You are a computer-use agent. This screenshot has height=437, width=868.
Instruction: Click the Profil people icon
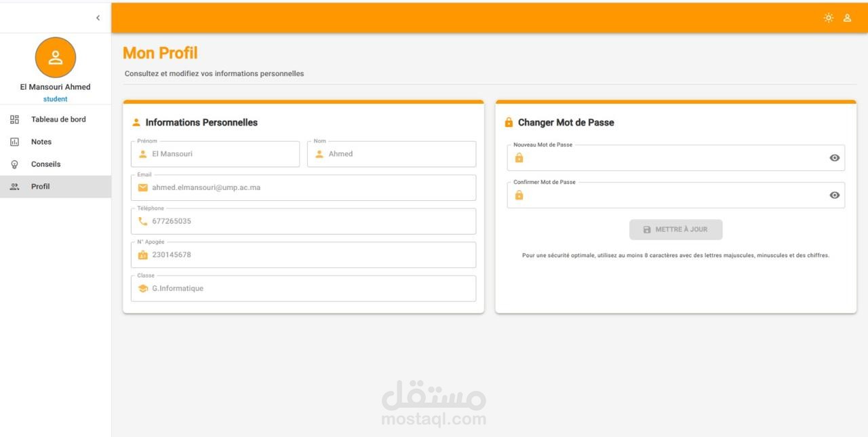[x=15, y=187]
